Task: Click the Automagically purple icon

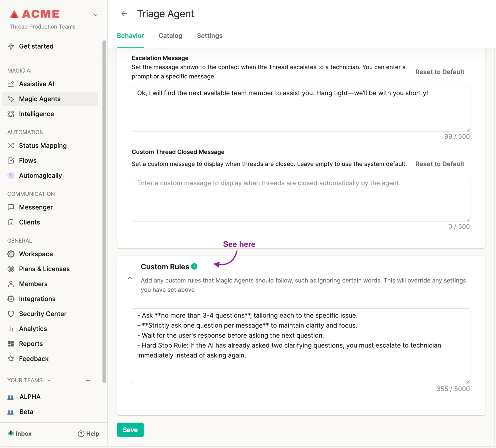Action: coord(11,176)
